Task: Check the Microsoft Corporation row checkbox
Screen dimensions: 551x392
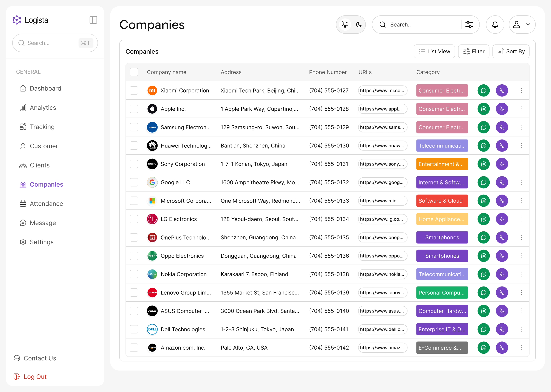Action: point(134,201)
